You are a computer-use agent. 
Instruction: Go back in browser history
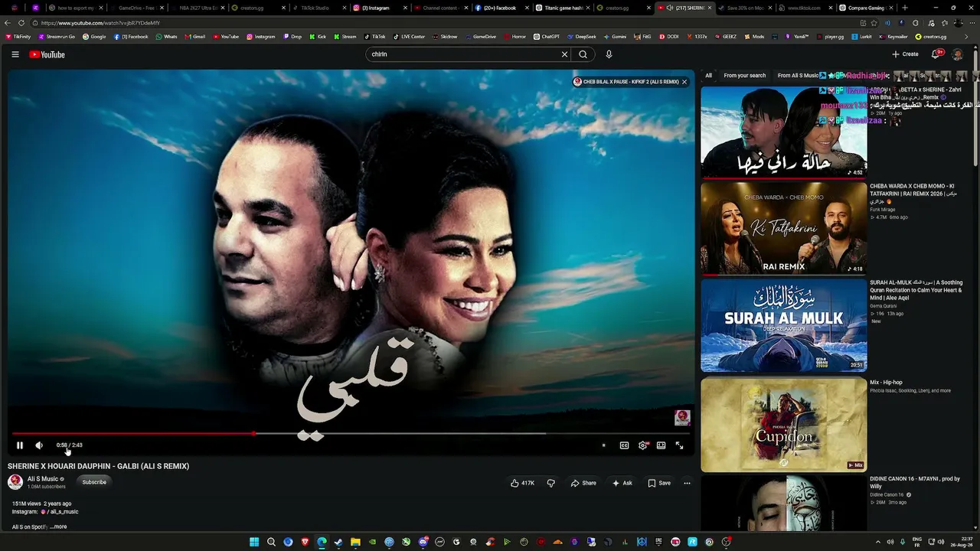(8, 23)
